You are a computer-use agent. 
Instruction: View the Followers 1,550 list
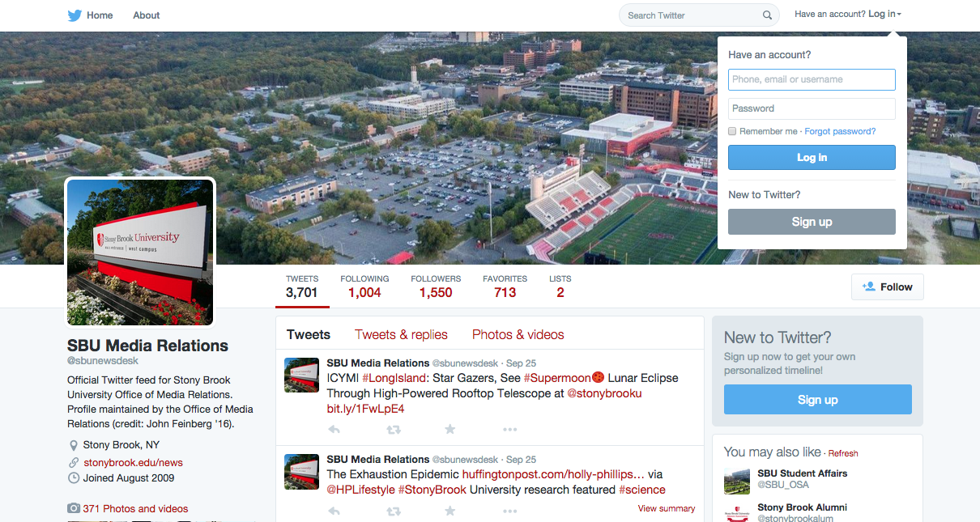[436, 286]
